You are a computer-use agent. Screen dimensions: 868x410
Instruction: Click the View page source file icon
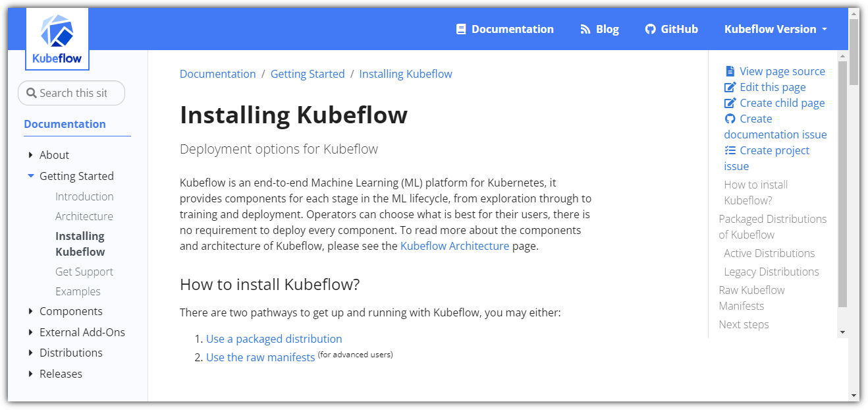[730, 71]
